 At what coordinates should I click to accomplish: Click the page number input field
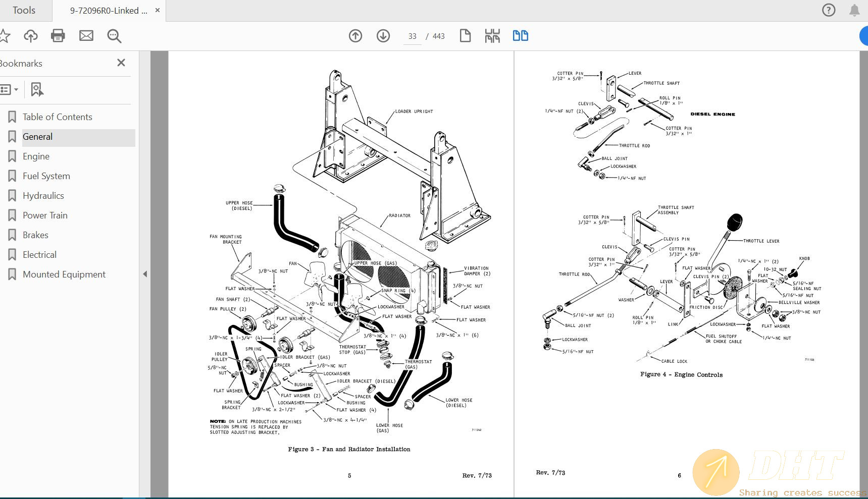412,36
